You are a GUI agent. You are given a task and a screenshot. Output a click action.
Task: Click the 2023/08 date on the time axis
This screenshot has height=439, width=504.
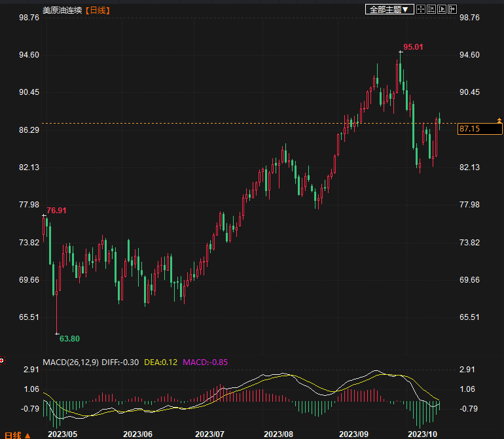pos(278,434)
